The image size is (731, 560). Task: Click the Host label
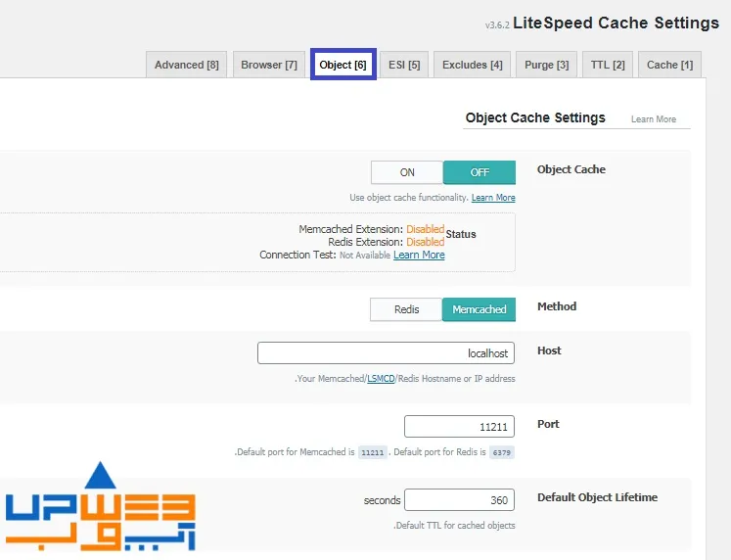(x=549, y=350)
